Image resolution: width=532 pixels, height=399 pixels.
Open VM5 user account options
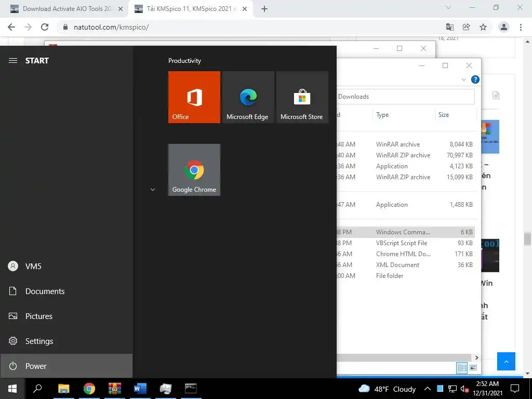[66, 267]
